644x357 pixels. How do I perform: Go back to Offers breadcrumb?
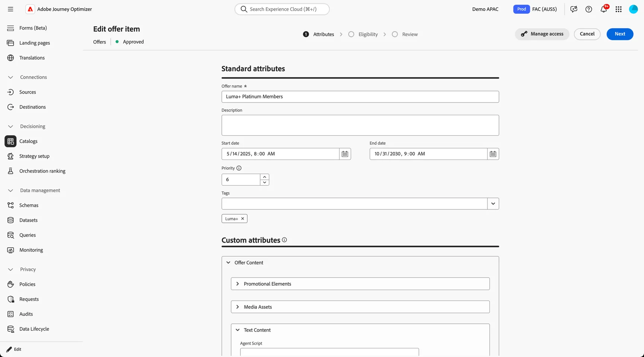click(x=100, y=42)
